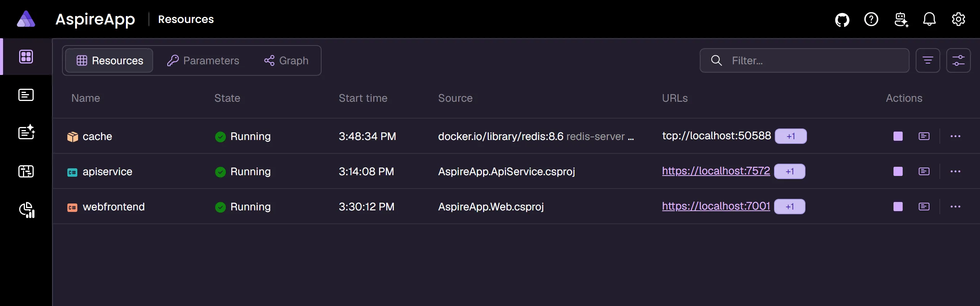The image size is (980, 306).
Task: Open more actions menu for apiservice
Action: coord(955,171)
